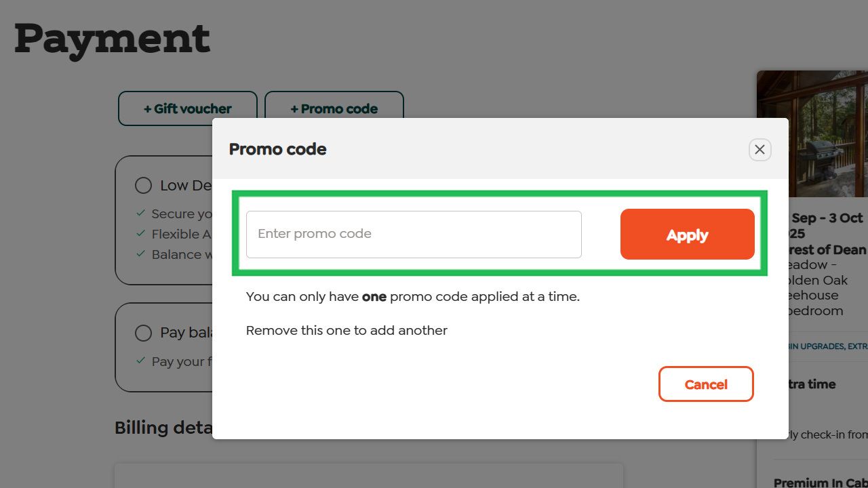
Task: Open the + Promo code option
Action: click(x=334, y=108)
